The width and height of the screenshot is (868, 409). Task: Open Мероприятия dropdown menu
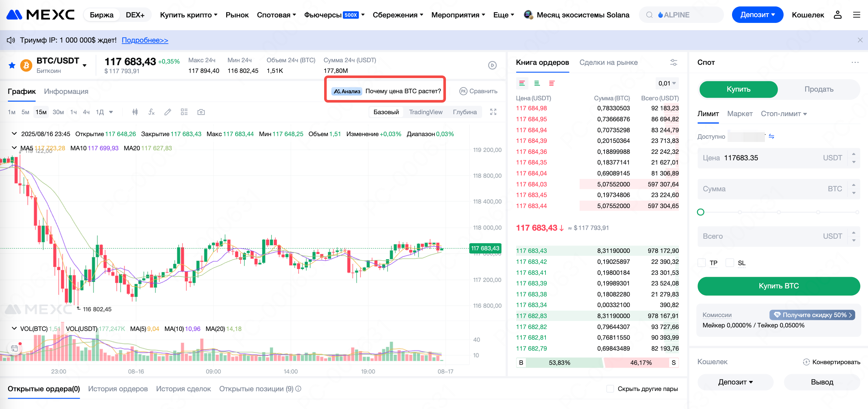[458, 15]
